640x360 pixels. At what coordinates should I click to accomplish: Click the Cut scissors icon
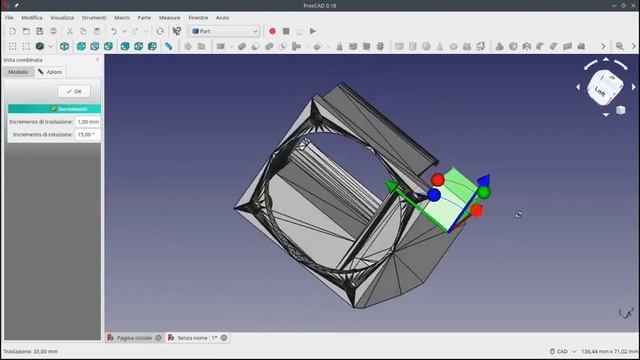point(70,31)
